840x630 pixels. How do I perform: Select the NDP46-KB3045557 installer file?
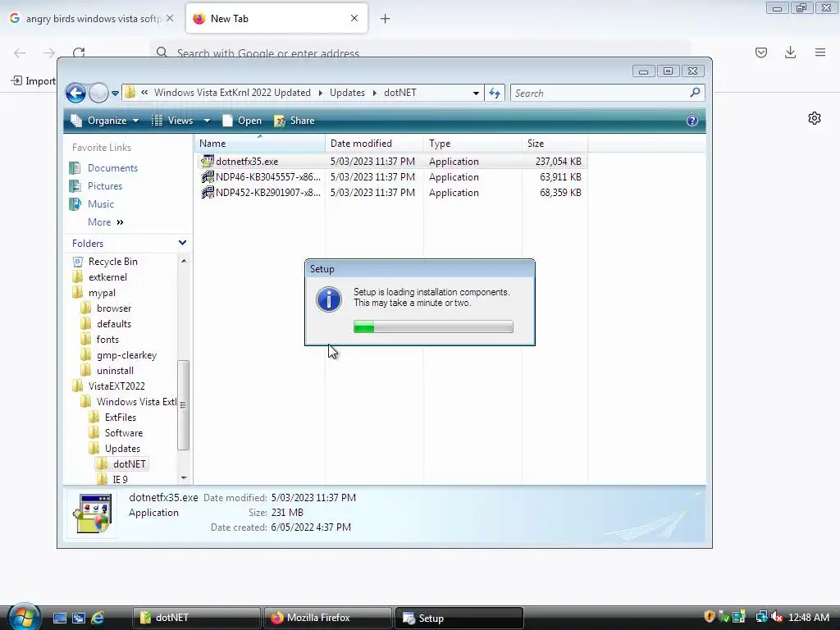coord(391,177)
